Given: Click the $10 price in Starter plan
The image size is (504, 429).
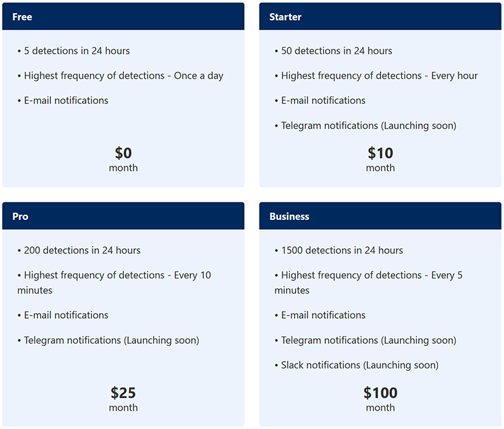Looking at the screenshot, I should (380, 153).
